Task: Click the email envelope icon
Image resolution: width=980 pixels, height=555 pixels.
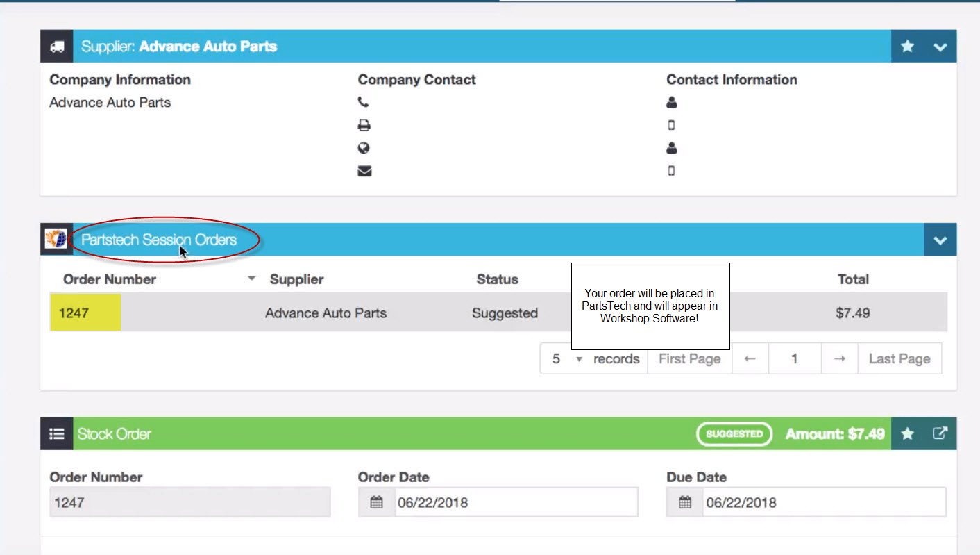Action: (364, 171)
